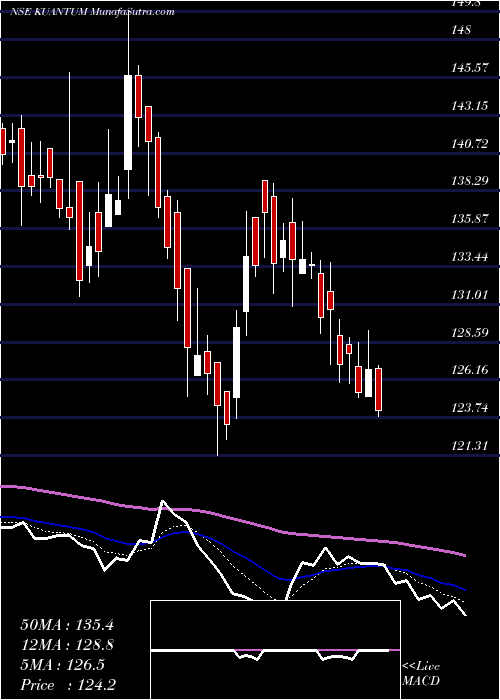Click the 121.31 price axis label

[470, 446]
